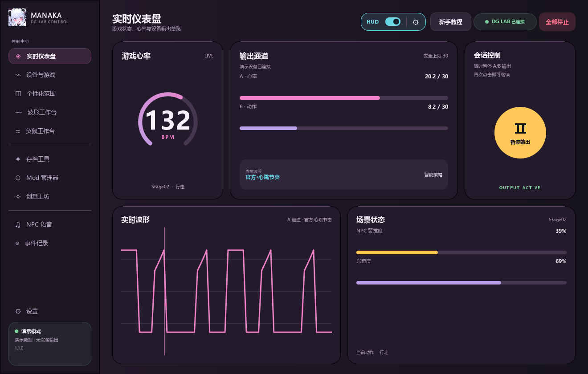The height and width of the screenshot is (374, 588).
Task: Open 波形工作台 from the sidebar
Action: [50, 112]
